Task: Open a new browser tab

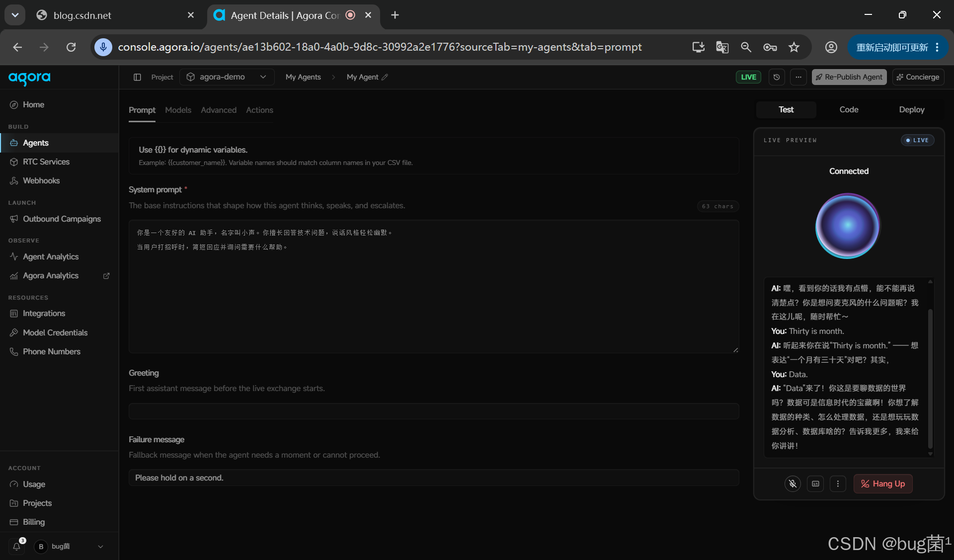Action: [x=395, y=15]
